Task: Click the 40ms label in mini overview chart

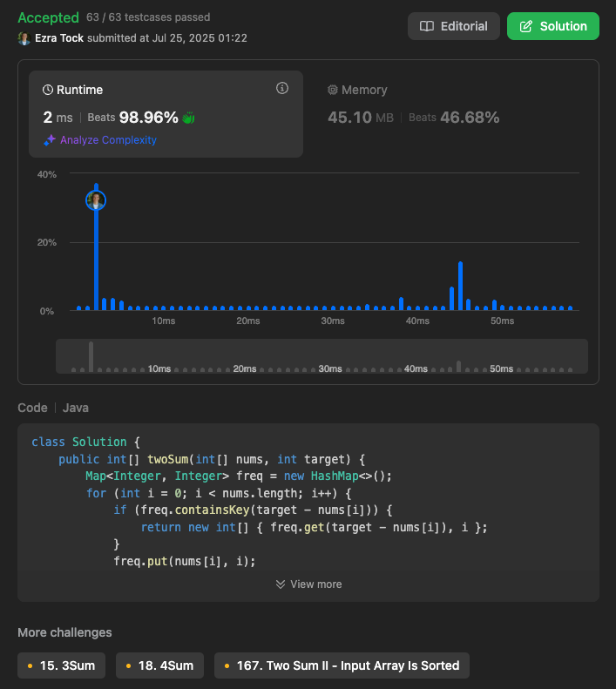Action: pyautogui.click(x=416, y=369)
